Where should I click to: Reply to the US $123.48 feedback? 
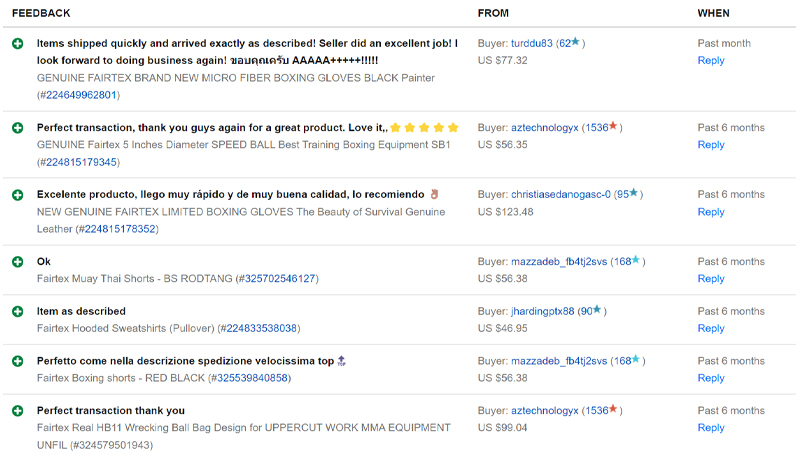(711, 212)
